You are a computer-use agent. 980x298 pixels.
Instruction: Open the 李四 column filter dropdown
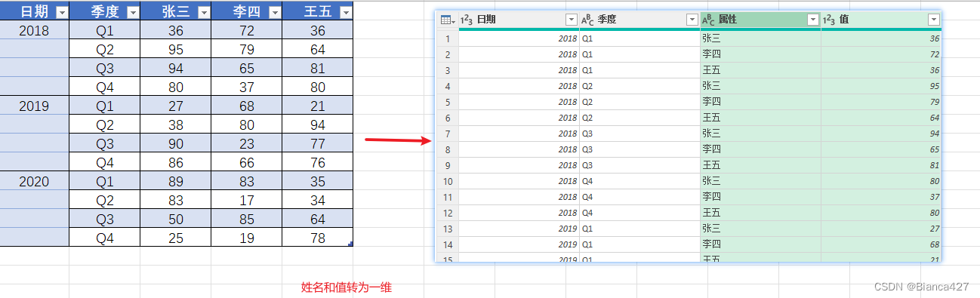tap(274, 13)
